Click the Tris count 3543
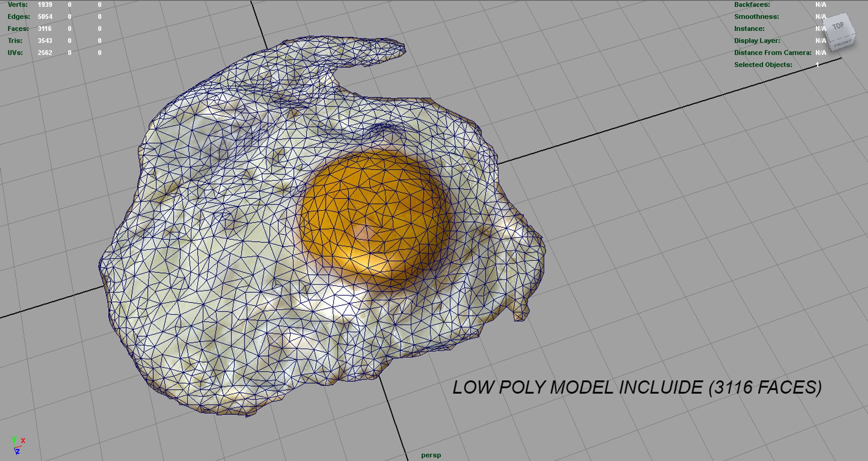The image size is (868, 461). 45,41
